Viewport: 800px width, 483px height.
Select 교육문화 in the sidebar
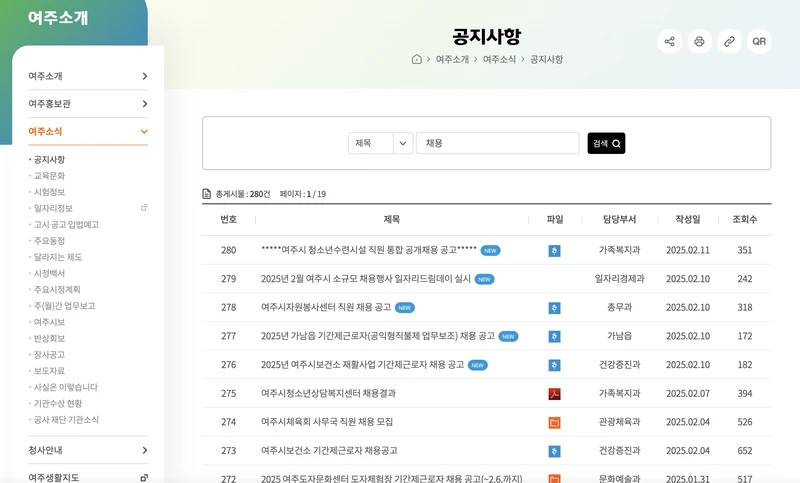click(49, 176)
